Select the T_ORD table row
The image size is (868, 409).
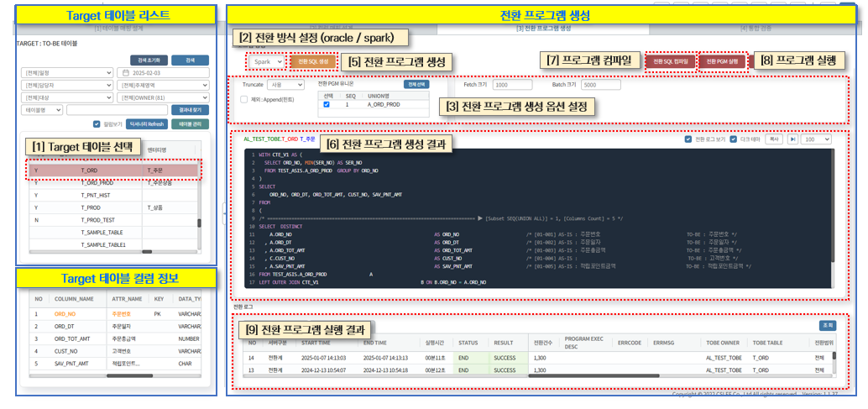(x=113, y=171)
